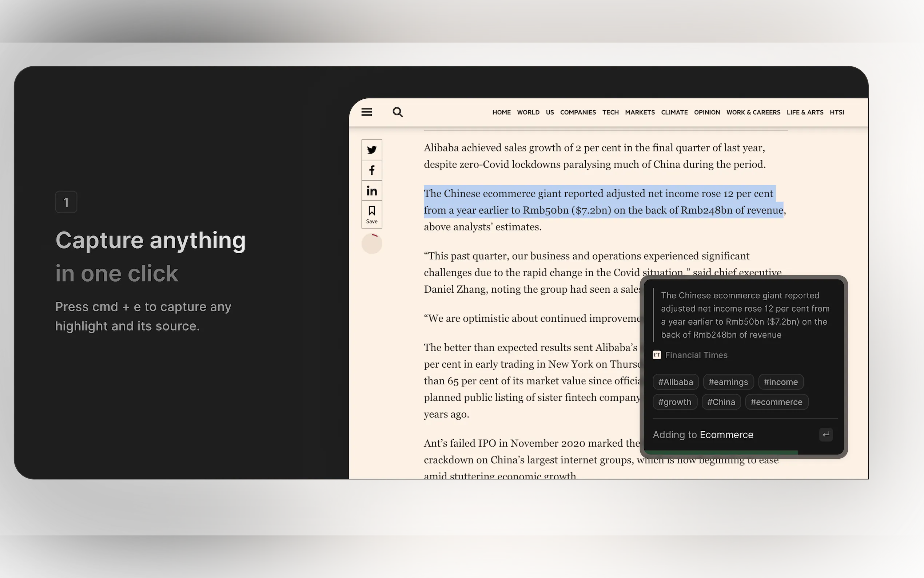The height and width of the screenshot is (578, 924).
Task: Click the Financial Times source link
Action: point(696,355)
